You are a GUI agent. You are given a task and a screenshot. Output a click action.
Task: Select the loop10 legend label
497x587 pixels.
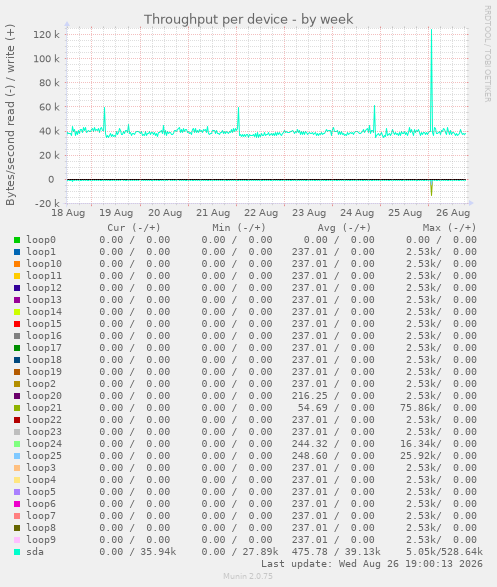(x=44, y=264)
